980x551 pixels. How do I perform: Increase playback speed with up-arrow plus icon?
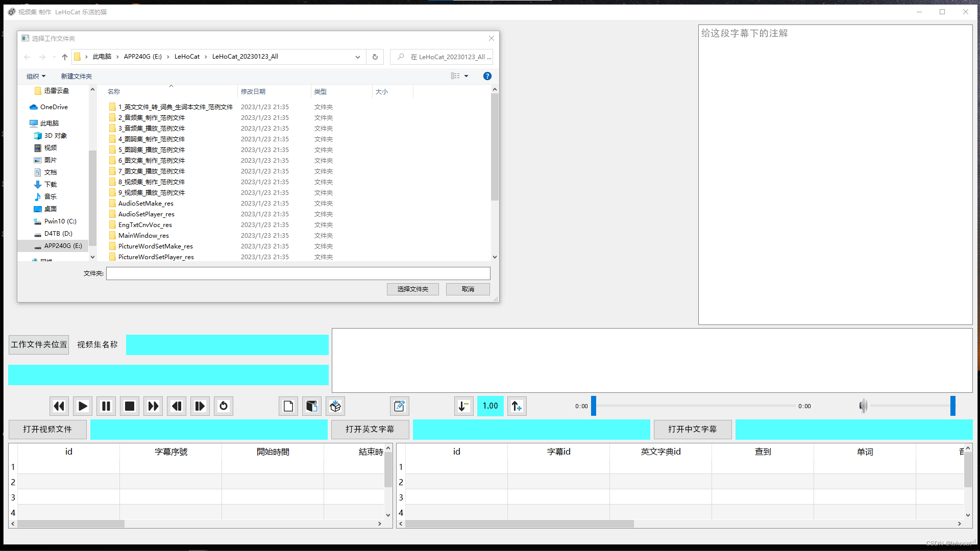(x=517, y=406)
